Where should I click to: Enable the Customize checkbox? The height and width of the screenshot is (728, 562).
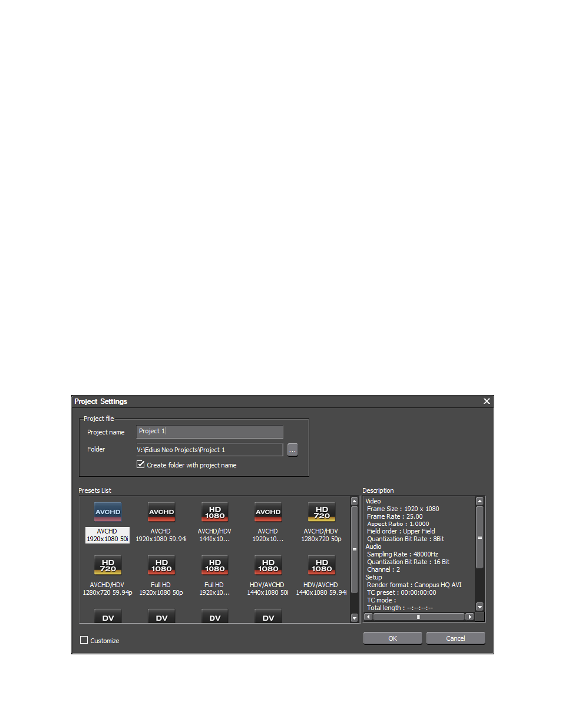tap(84, 640)
